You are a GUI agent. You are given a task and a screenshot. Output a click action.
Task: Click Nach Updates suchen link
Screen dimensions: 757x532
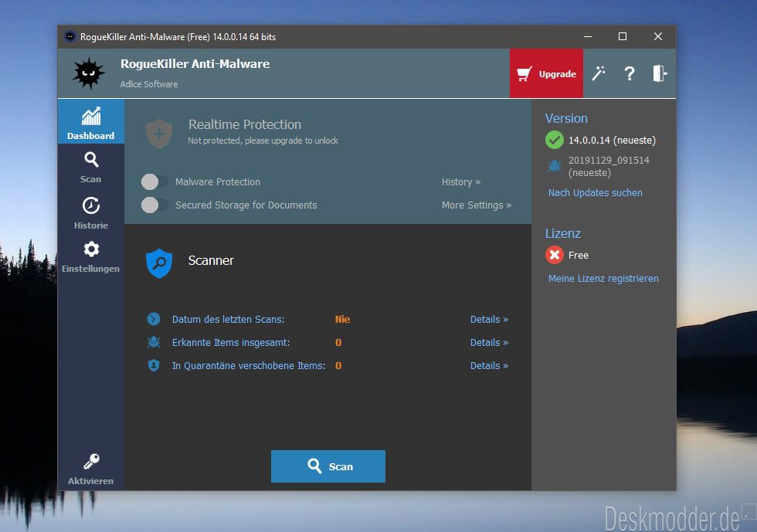click(x=596, y=192)
